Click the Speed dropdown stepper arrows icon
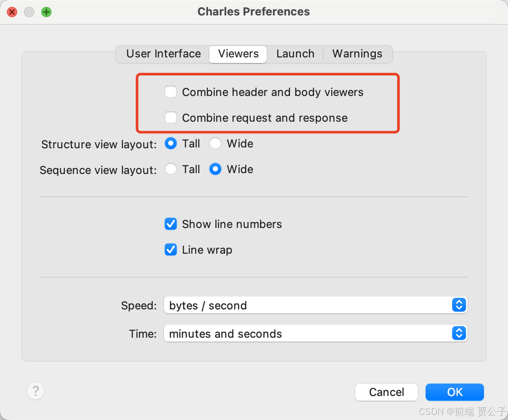Image resolution: width=508 pixels, height=420 pixels. point(459,305)
